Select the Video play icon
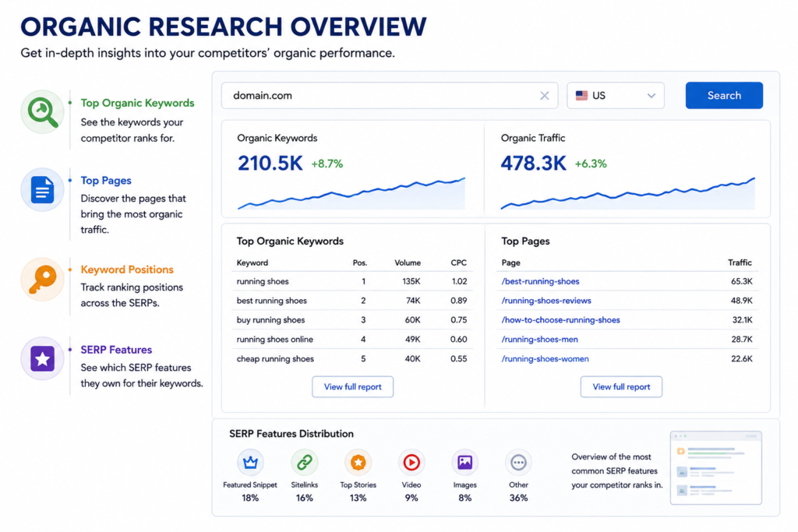 pyautogui.click(x=411, y=462)
